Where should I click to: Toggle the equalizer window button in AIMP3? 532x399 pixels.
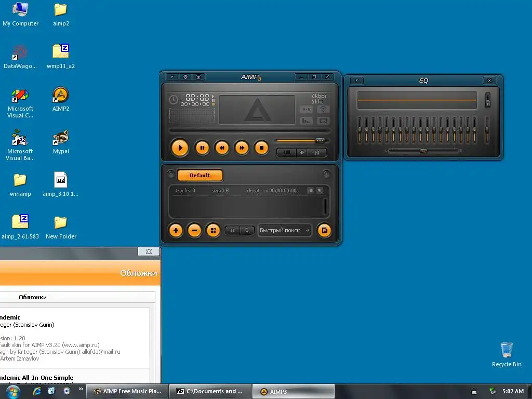point(316,153)
